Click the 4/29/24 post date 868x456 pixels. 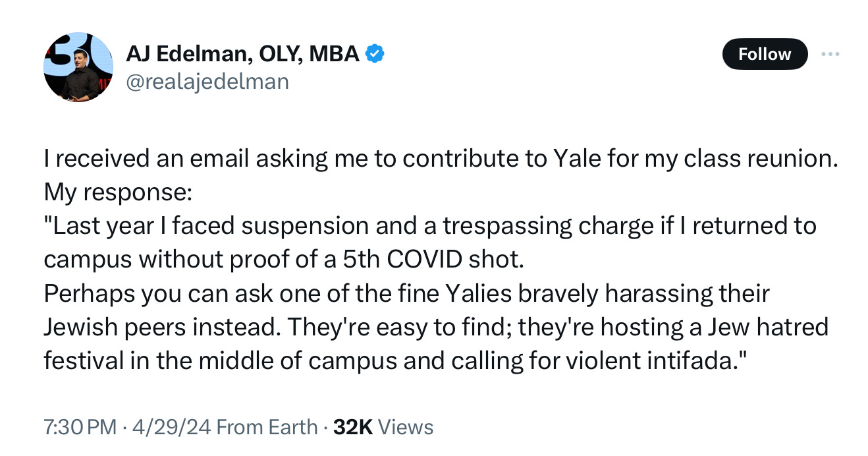point(171,427)
